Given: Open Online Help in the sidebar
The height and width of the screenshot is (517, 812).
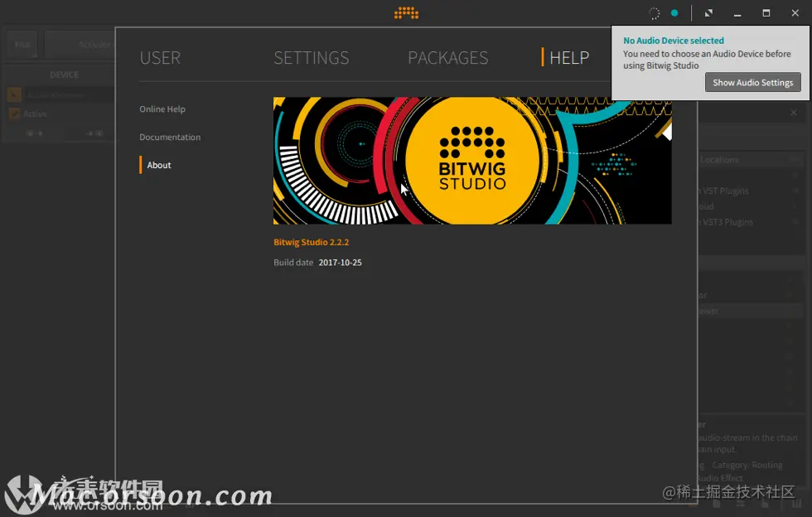Looking at the screenshot, I should point(162,109).
